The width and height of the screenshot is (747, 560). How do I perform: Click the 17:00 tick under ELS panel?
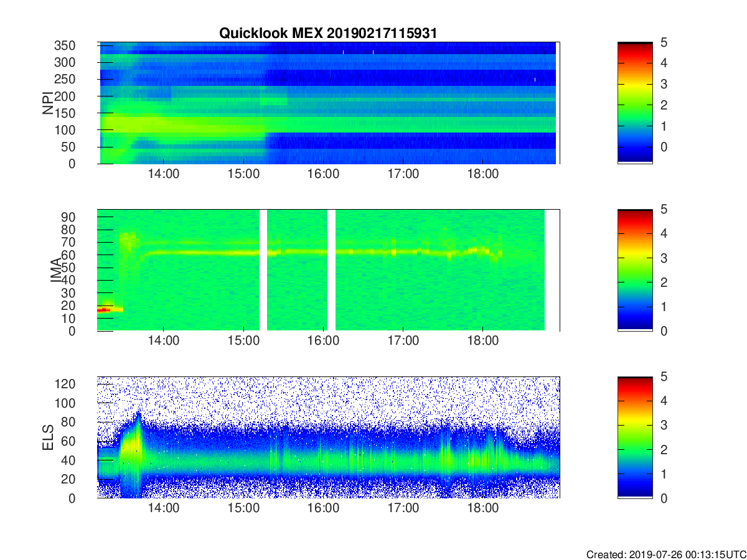click(x=403, y=508)
